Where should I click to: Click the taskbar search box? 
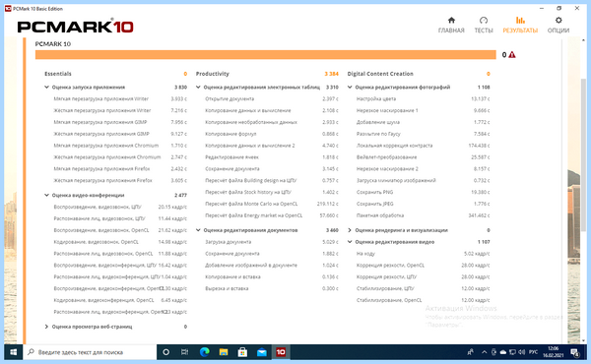[90, 352]
